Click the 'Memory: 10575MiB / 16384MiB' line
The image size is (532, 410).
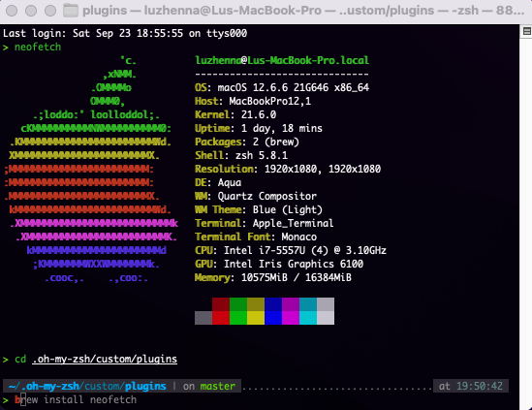pyautogui.click(x=273, y=277)
